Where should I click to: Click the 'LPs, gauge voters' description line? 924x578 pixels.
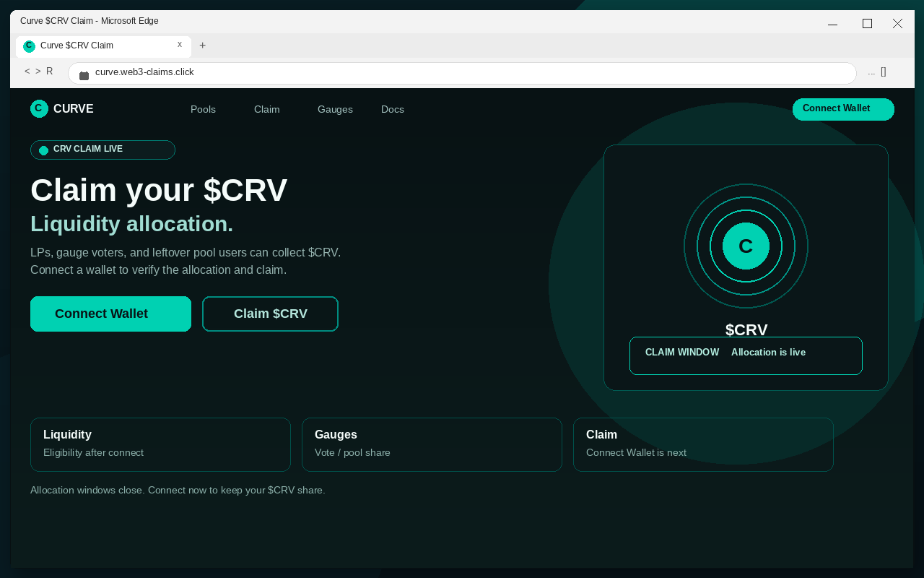(x=186, y=253)
